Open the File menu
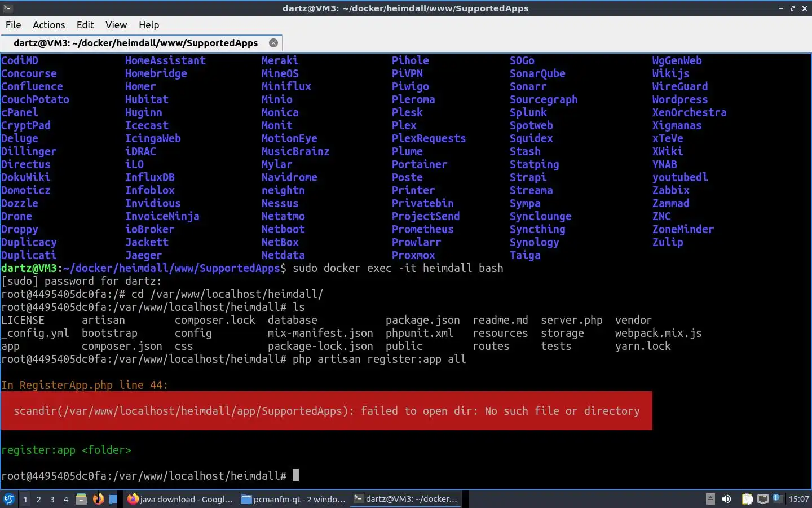Viewport: 812px width, 508px height. 13,25
